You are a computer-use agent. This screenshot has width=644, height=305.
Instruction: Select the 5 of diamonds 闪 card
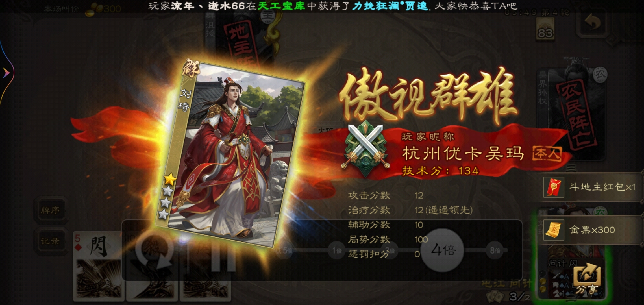[x=99, y=265]
